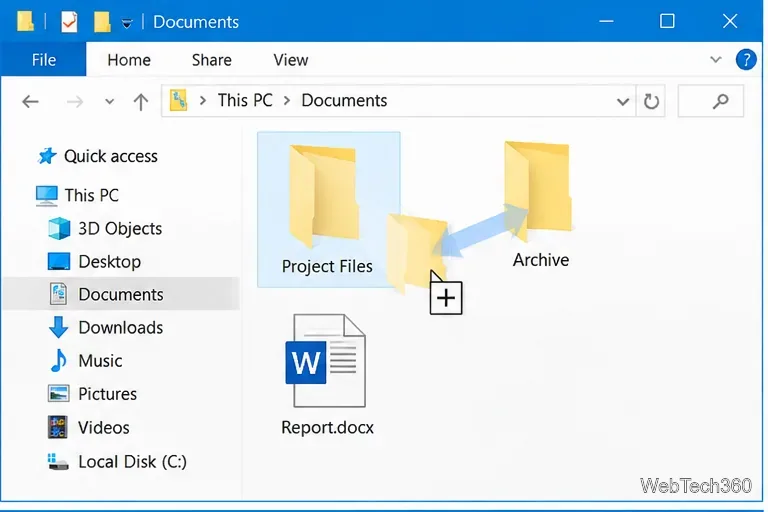Open Music in the navigation pane
The image size is (768, 512).
point(100,361)
